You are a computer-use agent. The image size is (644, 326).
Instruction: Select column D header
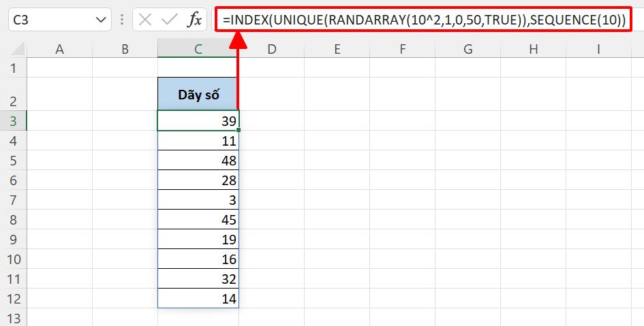pyautogui.click(x=271, y=49)
